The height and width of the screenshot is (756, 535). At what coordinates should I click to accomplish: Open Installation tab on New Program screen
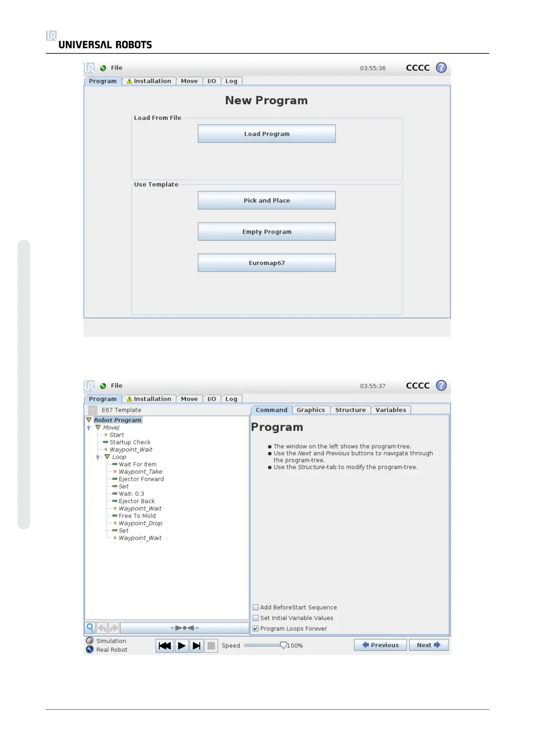(149, 81)
